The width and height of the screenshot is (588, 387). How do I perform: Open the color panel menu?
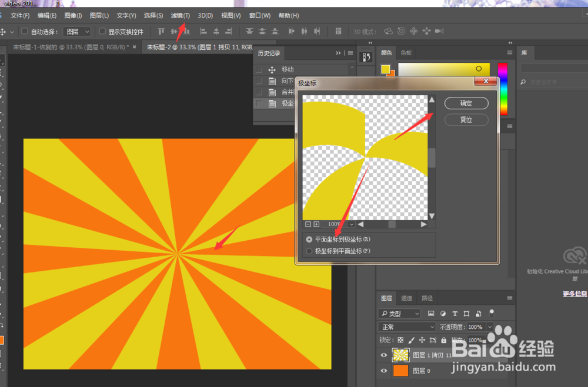coord(510,53)
